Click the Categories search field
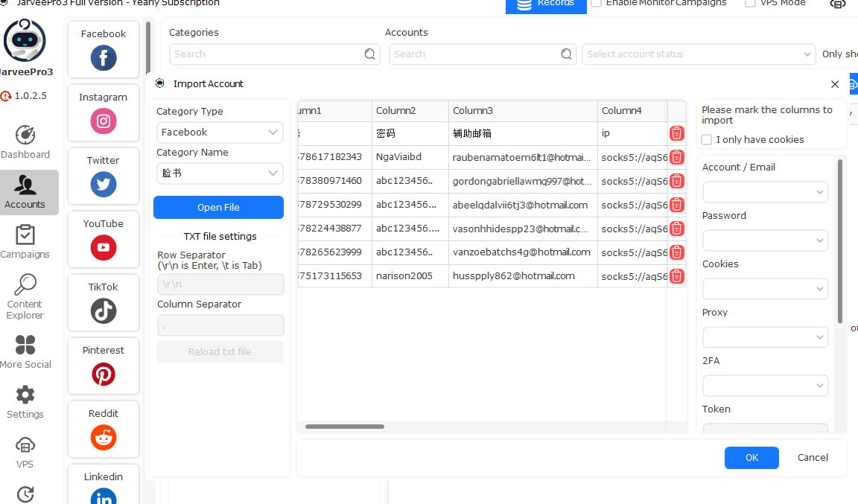The image size is (858, 504). coord(267,54)
